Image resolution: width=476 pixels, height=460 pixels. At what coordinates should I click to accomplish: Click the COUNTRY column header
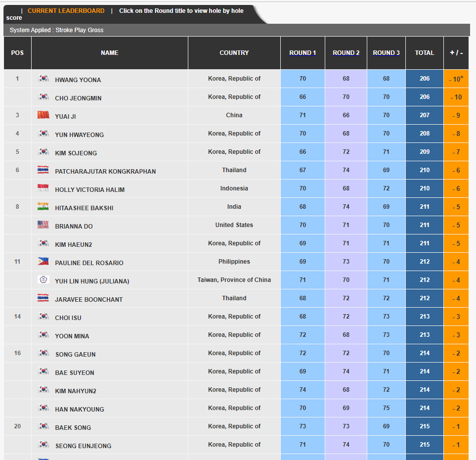tap(234, 53)
